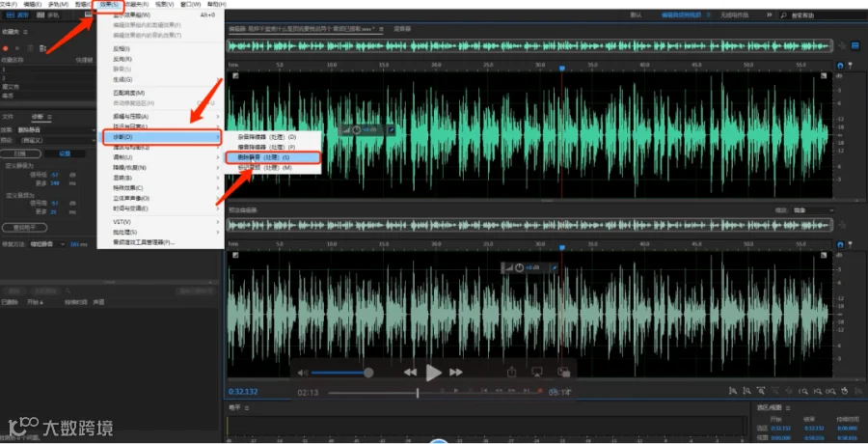
Task: Switch to 多轨 multitrack view
Action: tap(47, 15)
